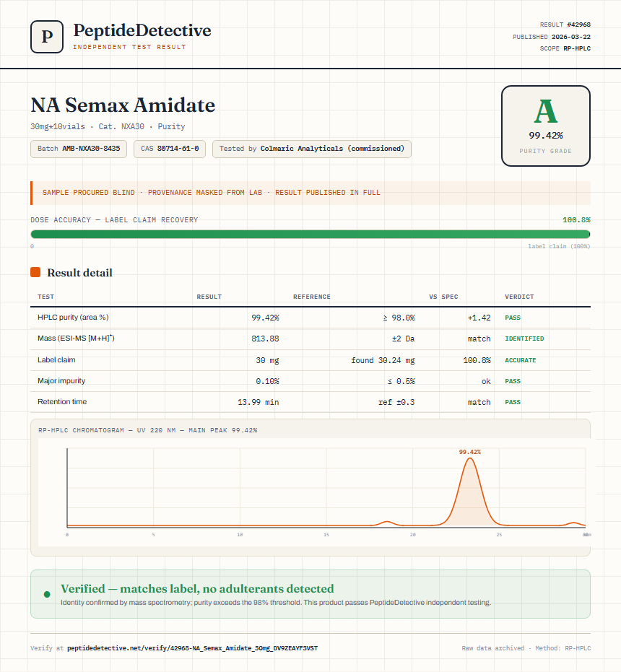Image resolution: width=621 pixels, height=672 pixels.
Task: Click the green dot in Verified banner
Action: tap(47, 594)
